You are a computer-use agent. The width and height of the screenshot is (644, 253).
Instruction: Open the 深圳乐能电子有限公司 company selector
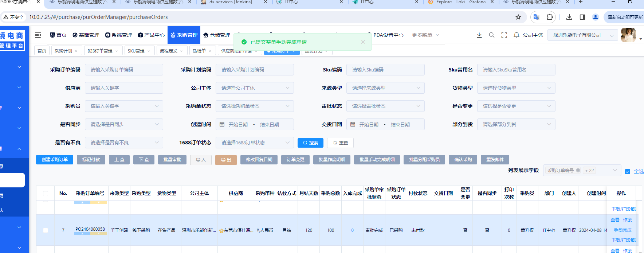click(x=583, y=35)
